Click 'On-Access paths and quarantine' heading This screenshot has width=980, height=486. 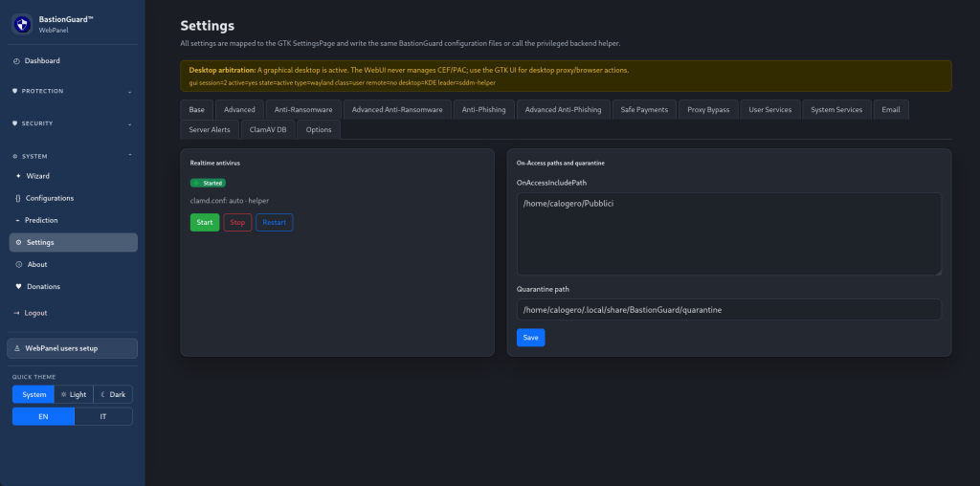tap(561, 163)
